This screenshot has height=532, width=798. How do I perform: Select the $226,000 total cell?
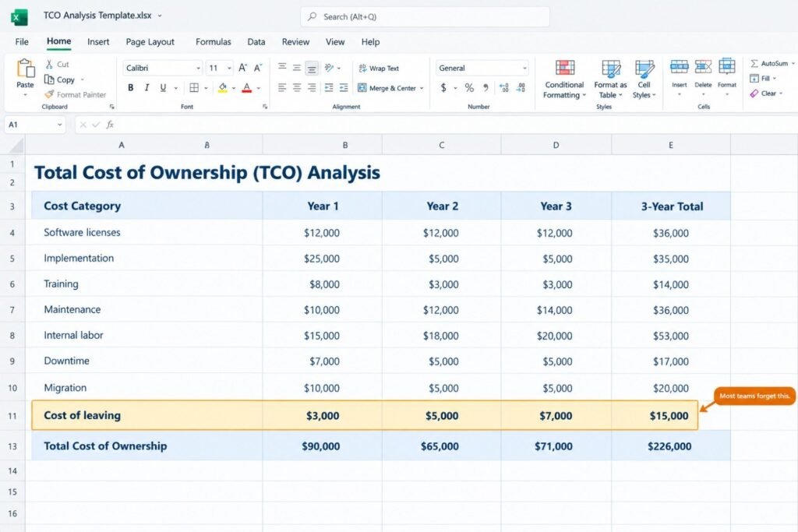click(669, 446)
